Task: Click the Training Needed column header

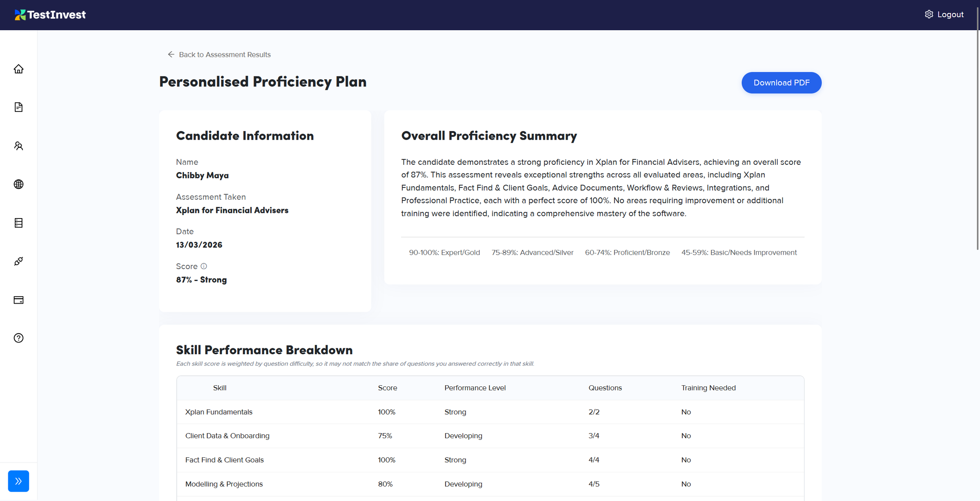Action: click(x=708, y=388)
